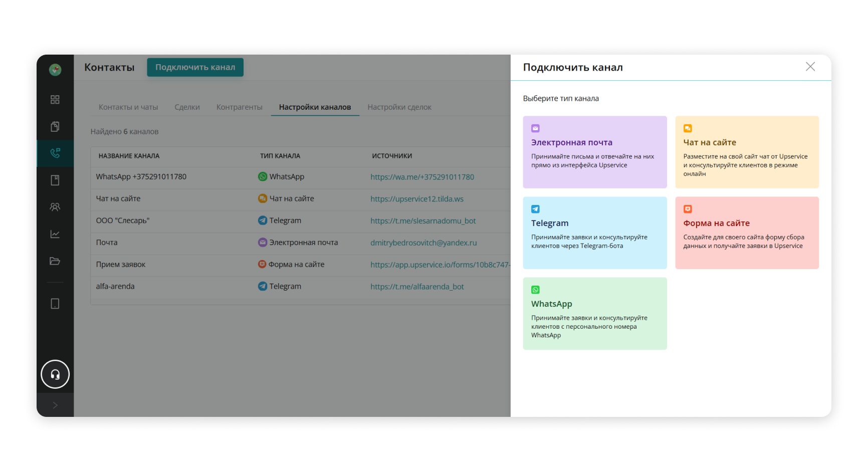Screen dimensions: 868x472
Task: Choose the Telegram channel card
Action: [x=595, y=233]
